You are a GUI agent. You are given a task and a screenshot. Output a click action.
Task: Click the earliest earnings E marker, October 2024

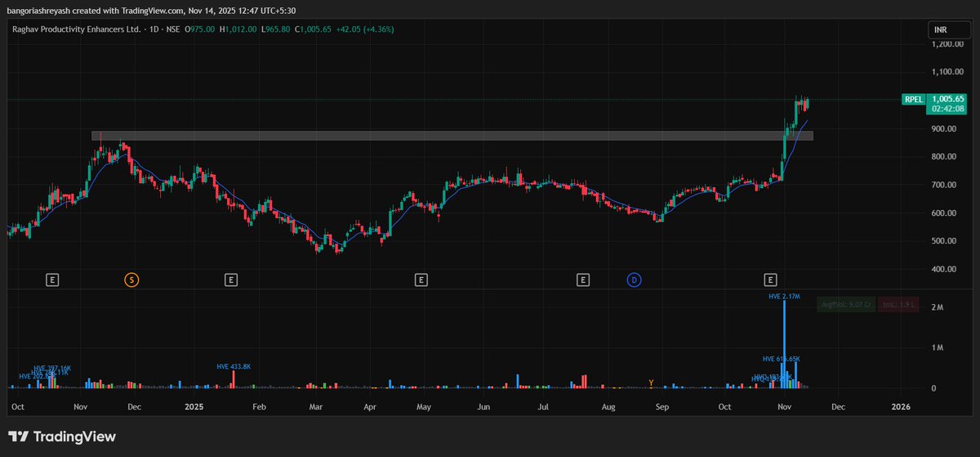[52, 280]
